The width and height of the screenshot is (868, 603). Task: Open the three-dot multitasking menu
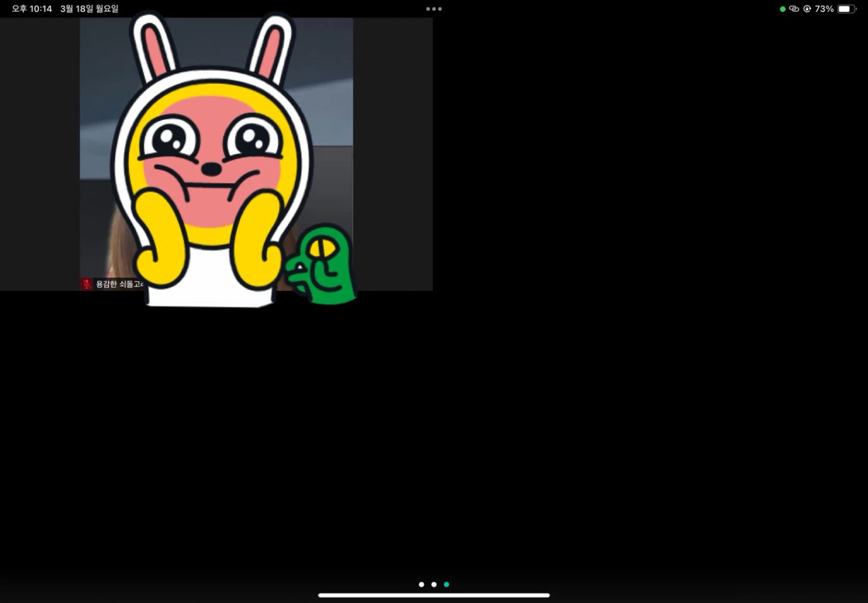tap(434, 9)
